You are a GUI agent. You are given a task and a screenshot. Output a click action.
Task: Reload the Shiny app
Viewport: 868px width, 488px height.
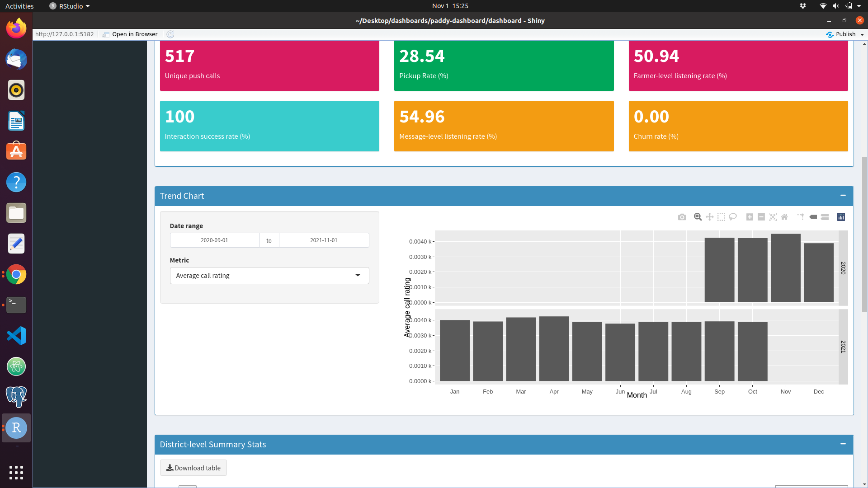pyautogui.click(x=170, y=34)
